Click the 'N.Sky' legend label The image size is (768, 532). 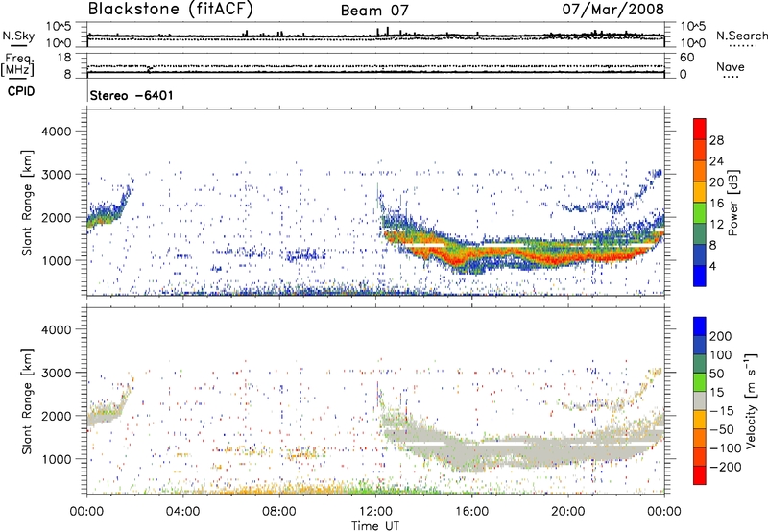pyautogui.click(x=18, y=36)
